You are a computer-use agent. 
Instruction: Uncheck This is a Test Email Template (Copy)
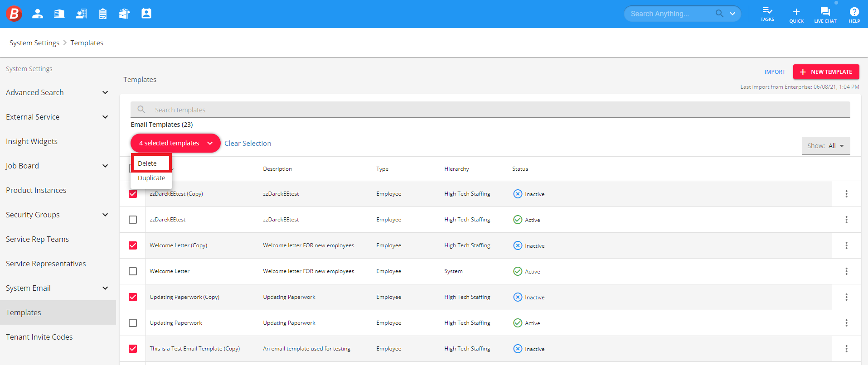click(x=133, y=349)
